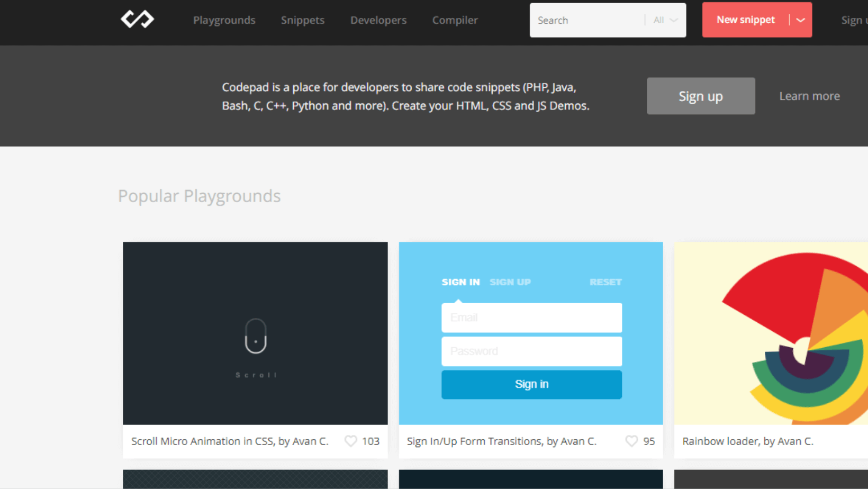Like the Scroll Micro Animation playground heart
Image resolution: width=868 pixels, height=489 pixels.
coord(350,441)
